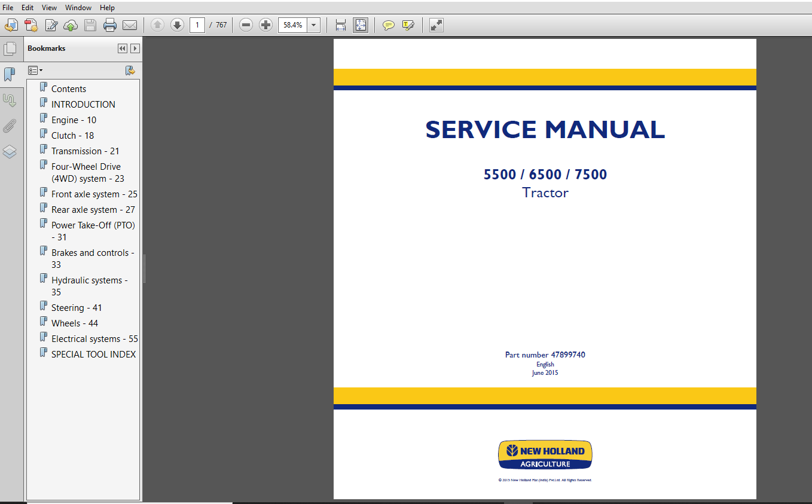Screen dimensions: 812x504
Task: Open the Contents bookmark
Action: click(x=69, y=88)
